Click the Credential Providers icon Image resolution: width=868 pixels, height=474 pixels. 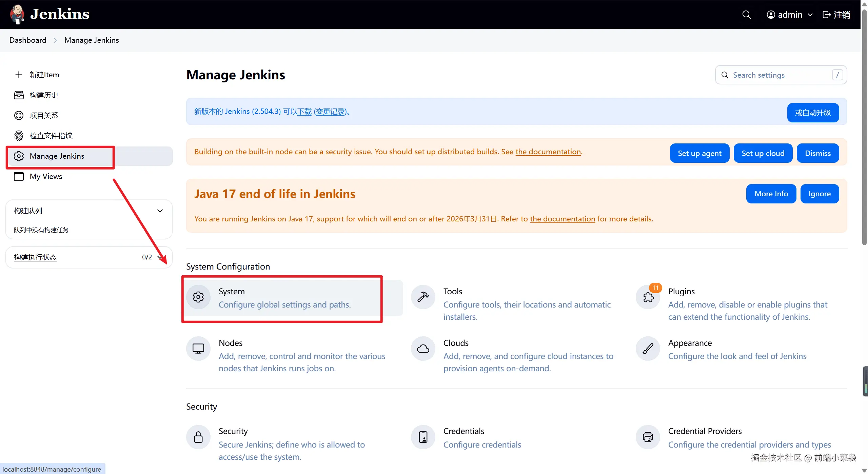tap(648, 437)
